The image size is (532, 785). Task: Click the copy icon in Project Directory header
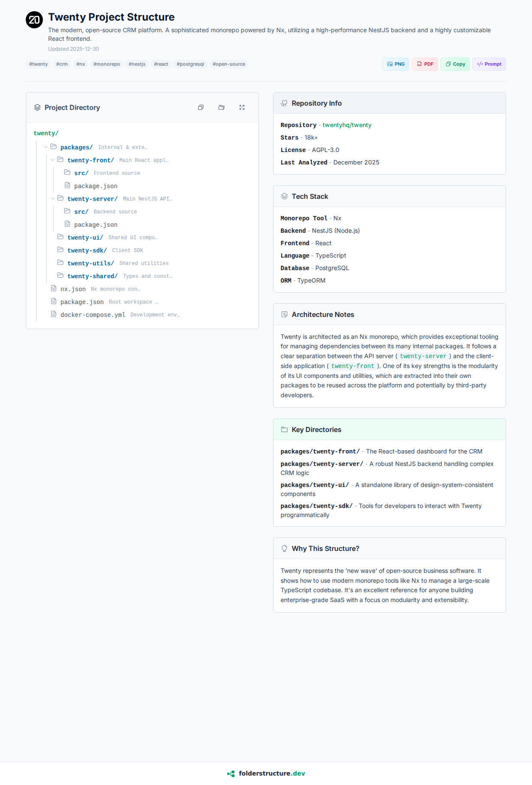(x=201, y=107)
